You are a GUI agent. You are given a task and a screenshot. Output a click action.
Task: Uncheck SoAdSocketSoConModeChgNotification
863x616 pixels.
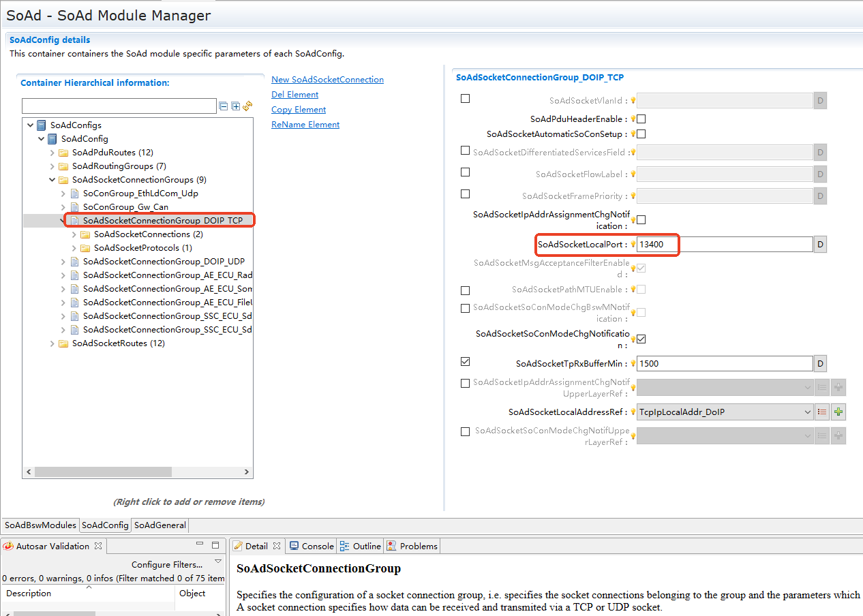point(641,339)
